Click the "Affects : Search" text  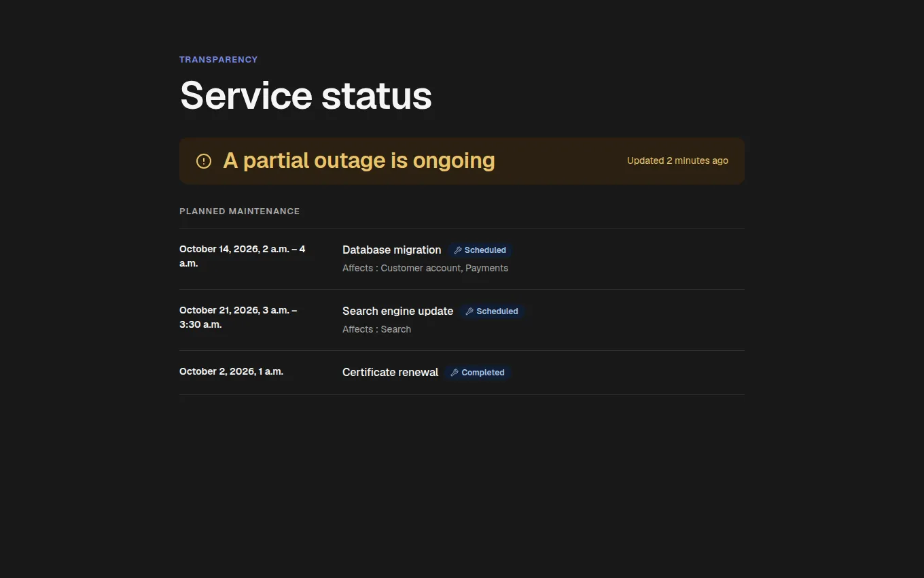376,329
